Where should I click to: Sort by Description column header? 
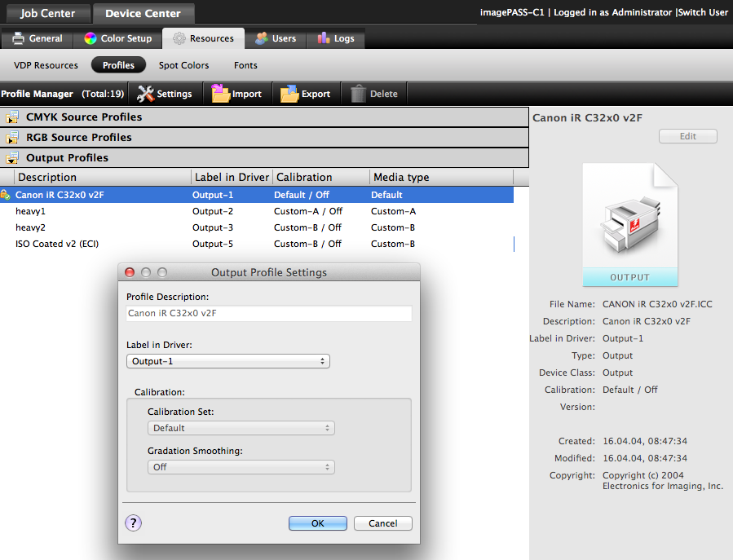point(103,177)
